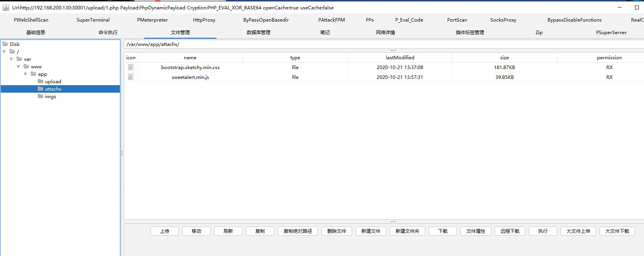The image size is (644, 256).
Task: Click the Disk root icon
Action: 6,44
